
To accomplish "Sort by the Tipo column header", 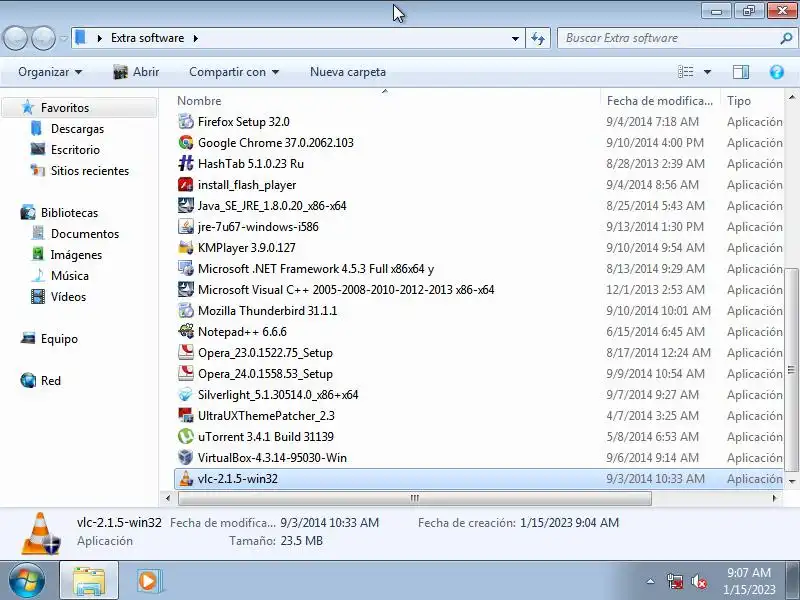I will [752, 101].
